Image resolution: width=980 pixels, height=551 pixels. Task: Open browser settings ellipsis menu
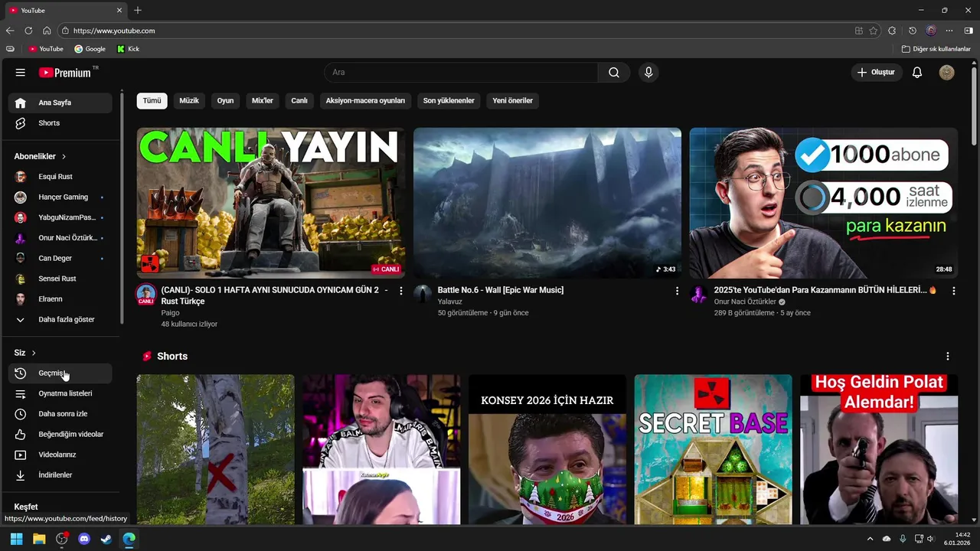pyautogui.click(x=949, y=31)
